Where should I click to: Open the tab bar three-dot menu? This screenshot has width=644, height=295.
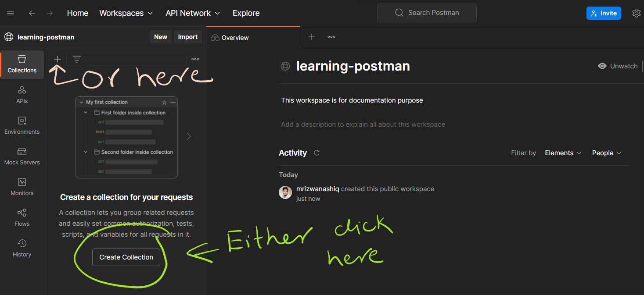pos(331,37)
